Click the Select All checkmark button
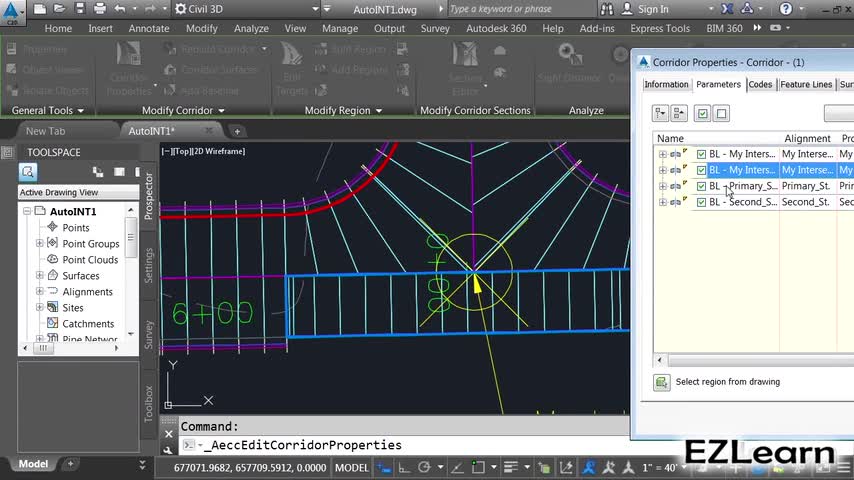The height and width of the screenshot is (480, 854). click(x=702, y=114)
